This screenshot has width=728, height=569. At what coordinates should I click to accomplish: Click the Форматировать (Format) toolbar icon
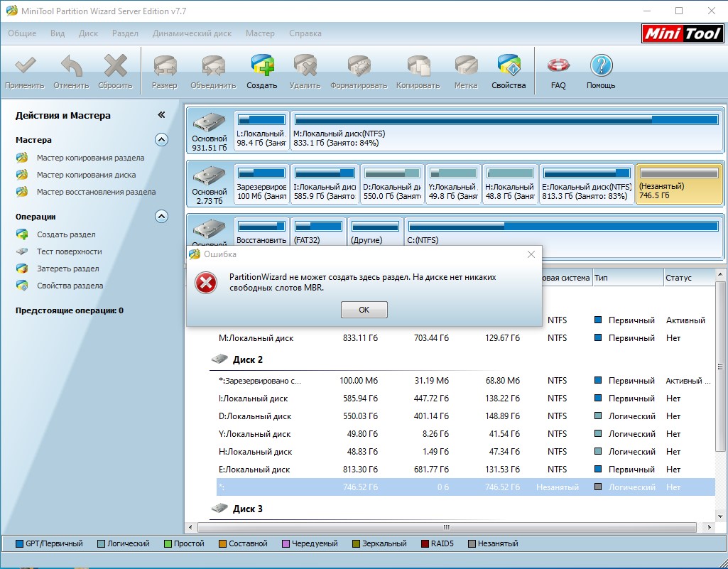tap(359, 66)
